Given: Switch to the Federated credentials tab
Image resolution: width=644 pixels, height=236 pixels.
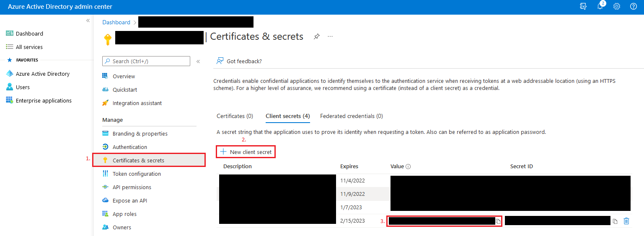Looking at the screenshot, I should click(351, 116).
